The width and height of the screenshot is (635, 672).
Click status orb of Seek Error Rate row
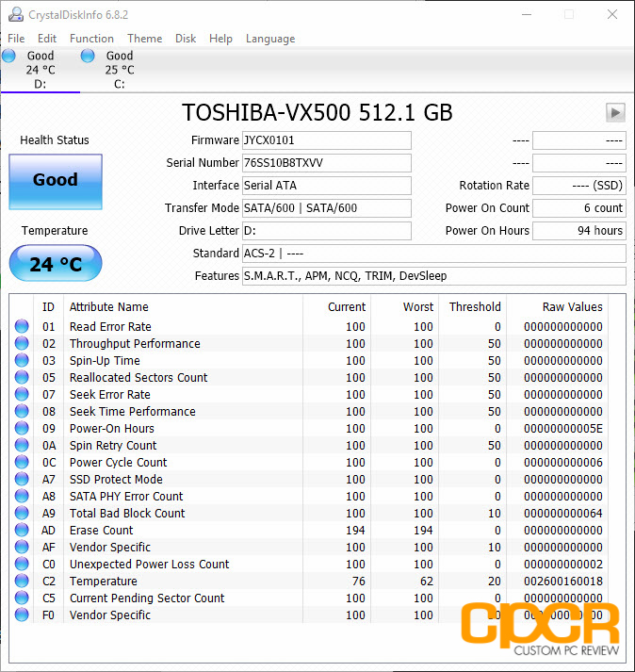(x=22, y=394)
